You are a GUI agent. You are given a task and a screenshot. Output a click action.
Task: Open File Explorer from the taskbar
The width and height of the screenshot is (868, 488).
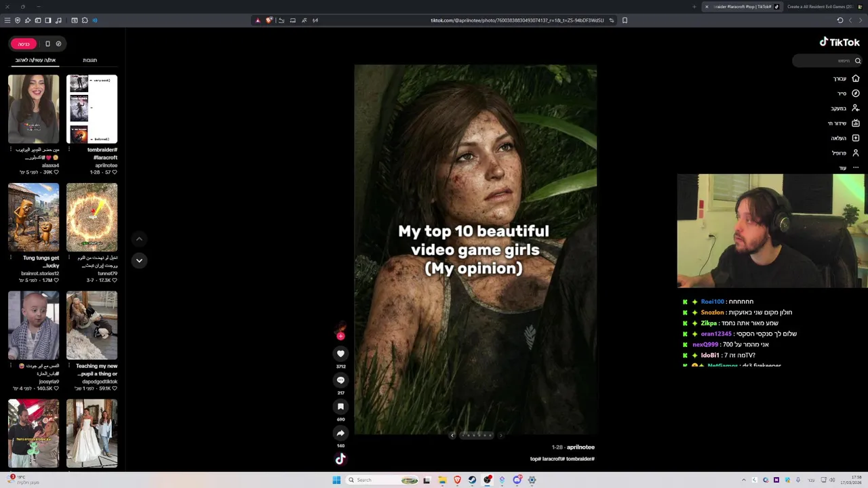(x=442, y=480)
